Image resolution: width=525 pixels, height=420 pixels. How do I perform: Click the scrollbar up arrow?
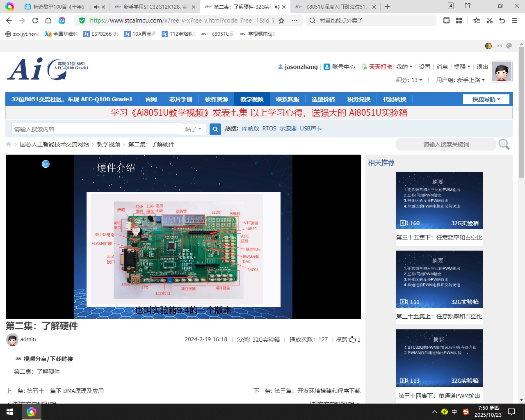click(521, 43)
